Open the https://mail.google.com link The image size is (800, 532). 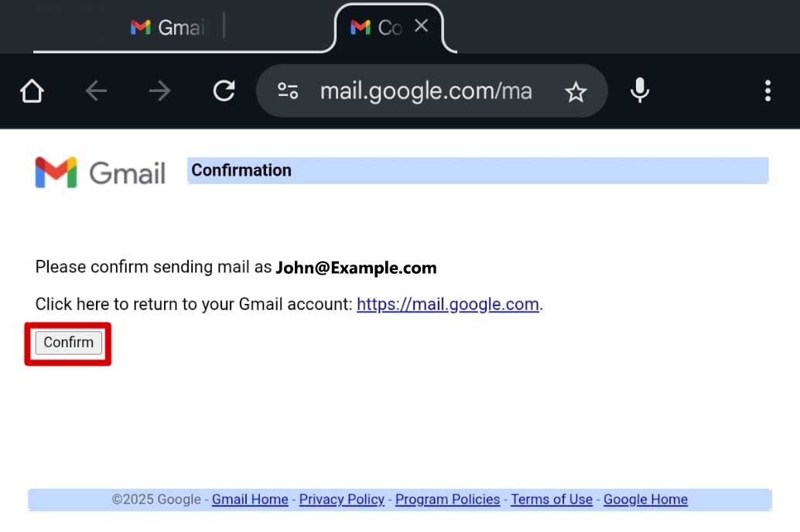447,304
